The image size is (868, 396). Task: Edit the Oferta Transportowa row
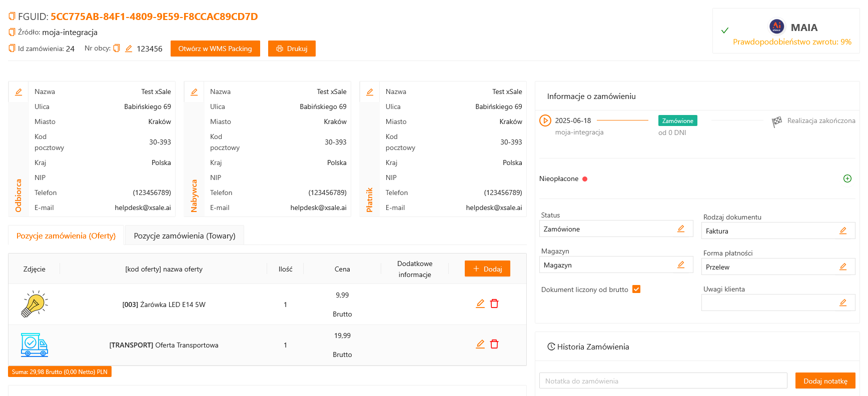click(x=480, y=344)
